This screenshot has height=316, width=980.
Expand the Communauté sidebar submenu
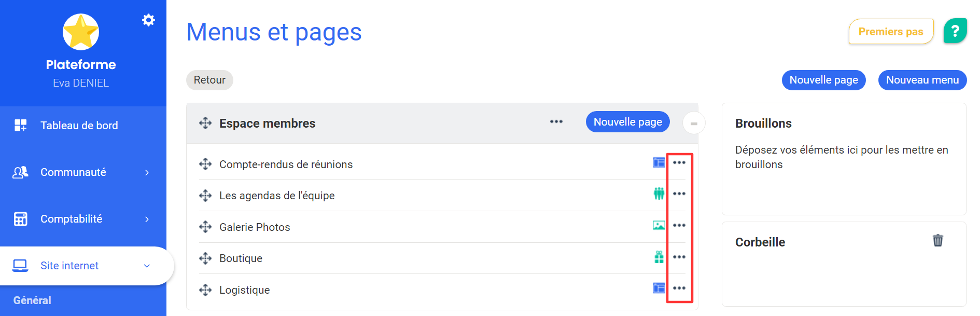click(x=147, y=172)
